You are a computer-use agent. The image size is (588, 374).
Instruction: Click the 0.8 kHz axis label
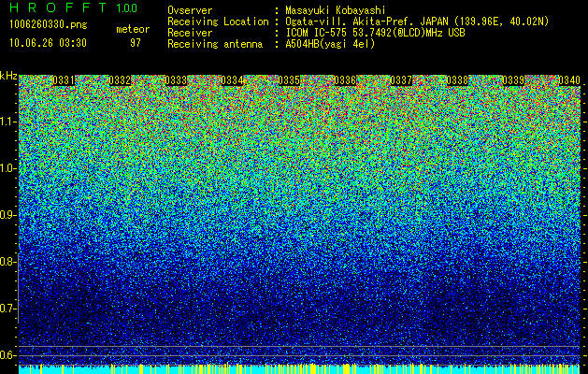(x=8, y=262)
